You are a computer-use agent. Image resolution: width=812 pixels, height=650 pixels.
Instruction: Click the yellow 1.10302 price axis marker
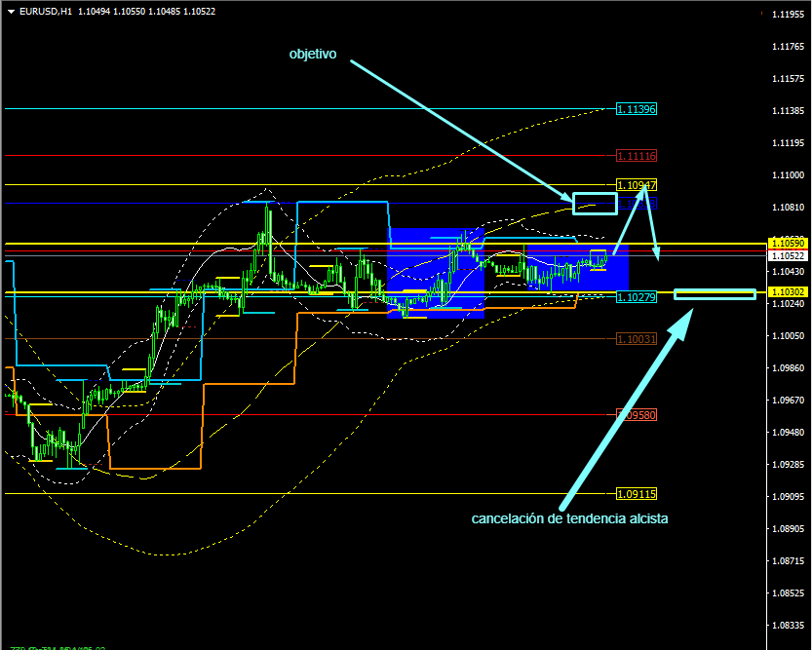tap(786, 291)
